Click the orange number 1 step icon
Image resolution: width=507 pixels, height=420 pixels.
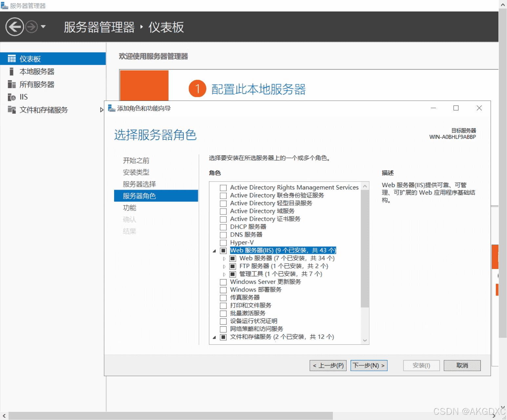(197, 88)
